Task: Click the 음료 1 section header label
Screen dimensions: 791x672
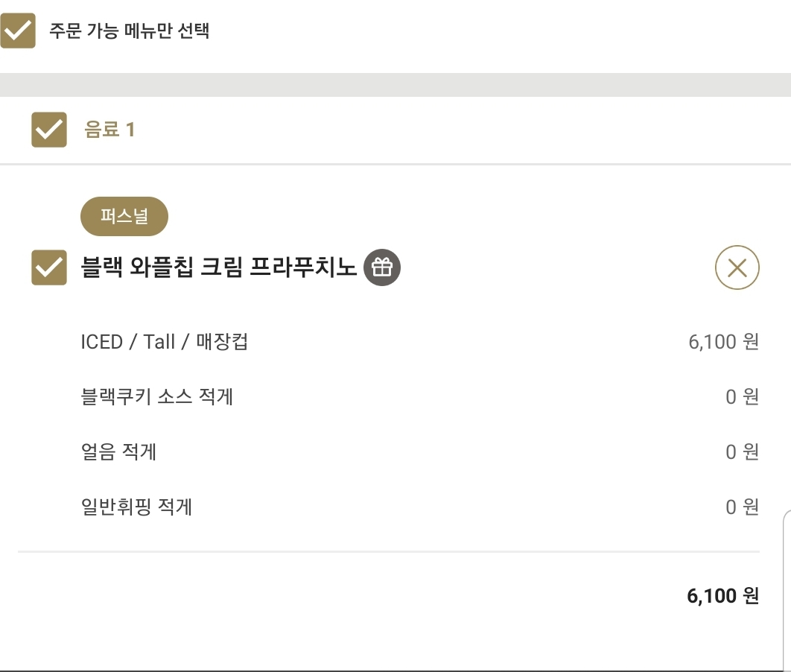Action: (x=109, y=130)
